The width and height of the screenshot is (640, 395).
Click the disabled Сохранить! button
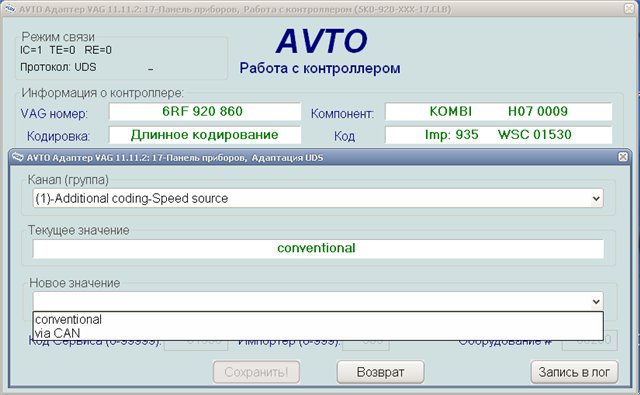(256, 372)
